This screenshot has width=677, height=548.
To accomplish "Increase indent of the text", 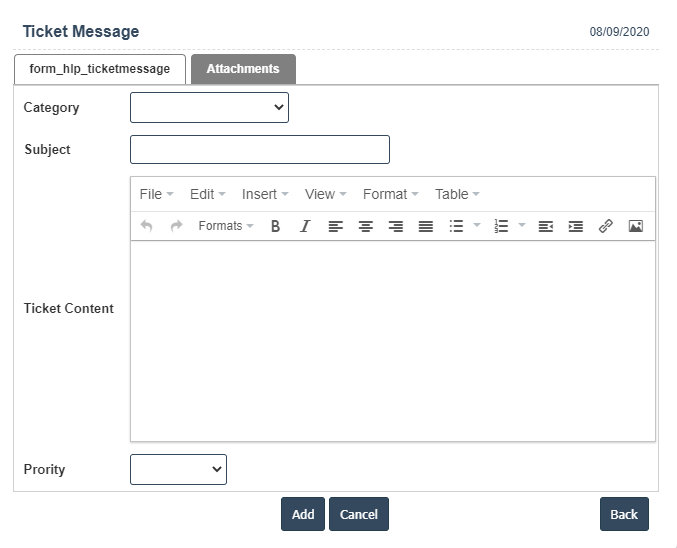I will click(576, 226).
